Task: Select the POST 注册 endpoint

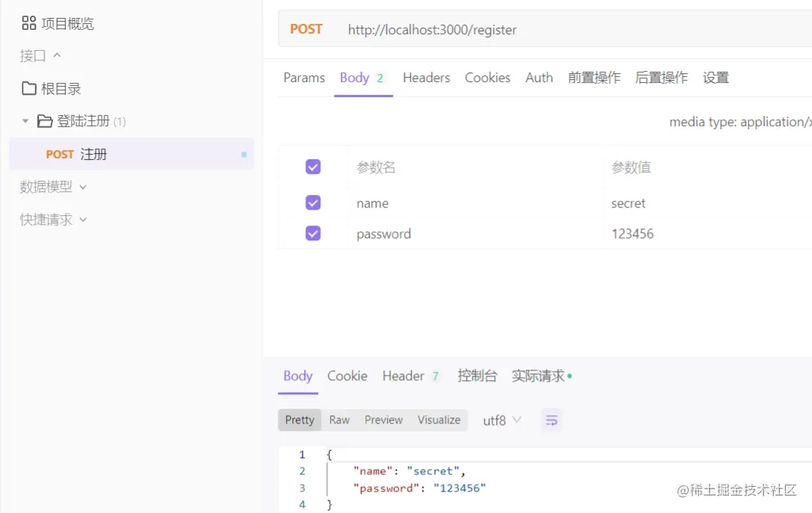Action: point(131,155)
